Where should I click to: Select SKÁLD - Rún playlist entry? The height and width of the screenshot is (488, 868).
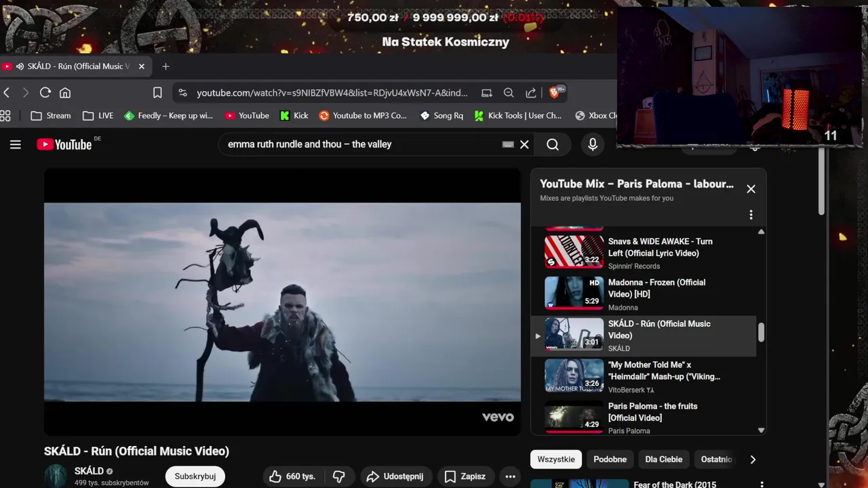click(643, 335)
